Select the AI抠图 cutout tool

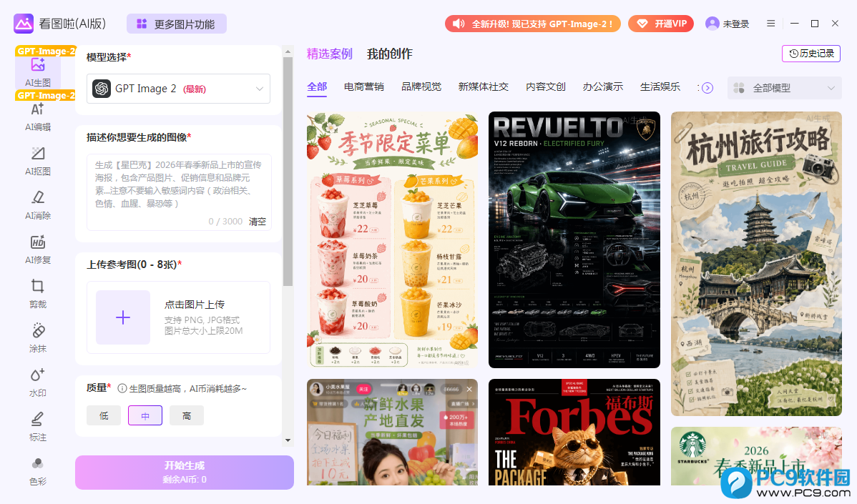click(38, 161)
